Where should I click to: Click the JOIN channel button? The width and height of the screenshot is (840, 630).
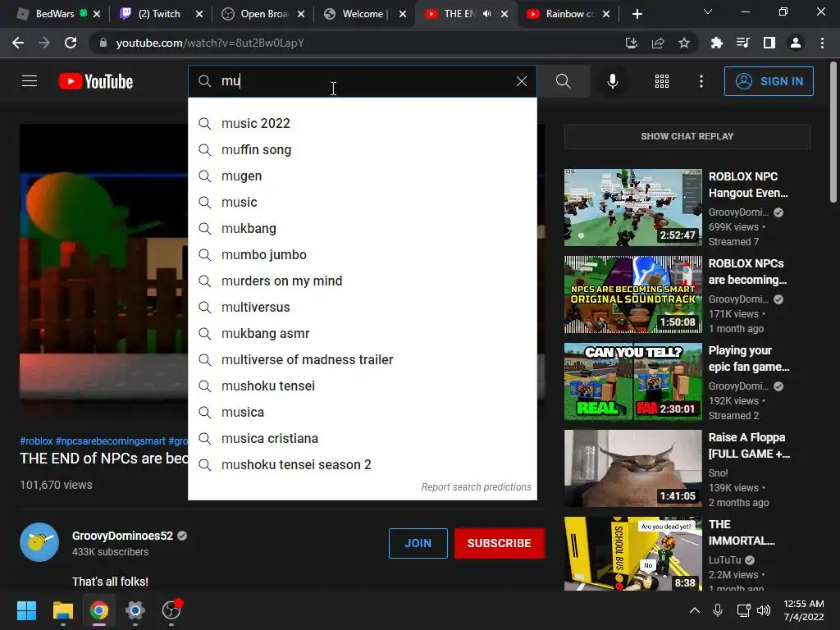coord(418,543)
